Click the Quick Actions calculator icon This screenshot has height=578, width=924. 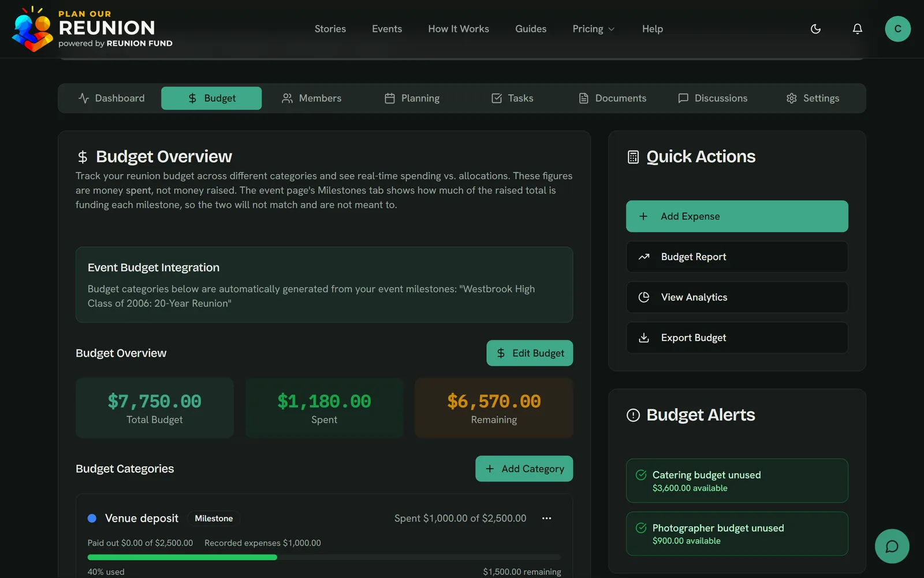pyautogui.click(x=633, y=157)
